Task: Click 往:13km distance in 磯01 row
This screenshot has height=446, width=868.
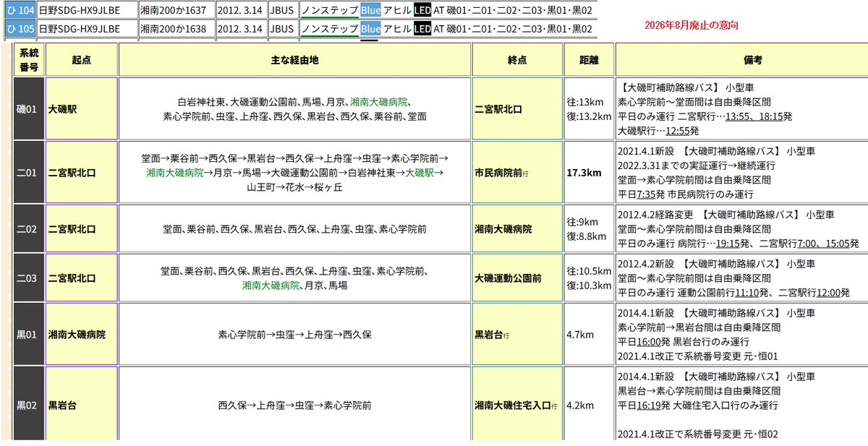Action: [585, 102]
